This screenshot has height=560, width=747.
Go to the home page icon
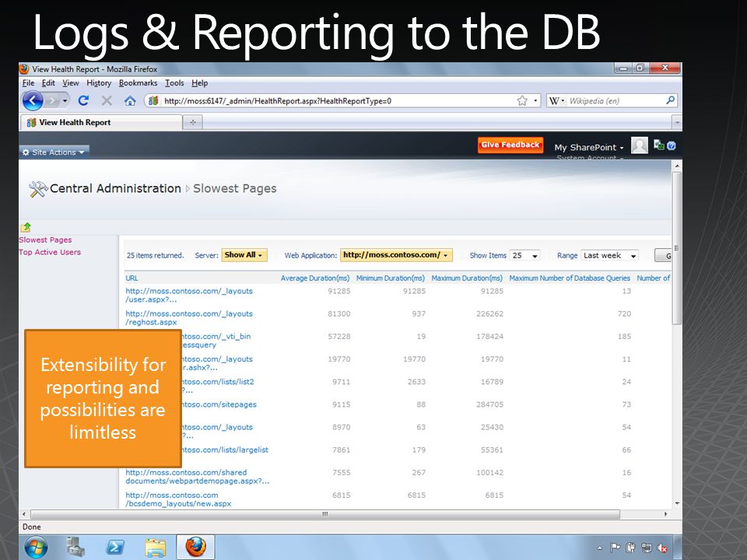coord(130,100)
